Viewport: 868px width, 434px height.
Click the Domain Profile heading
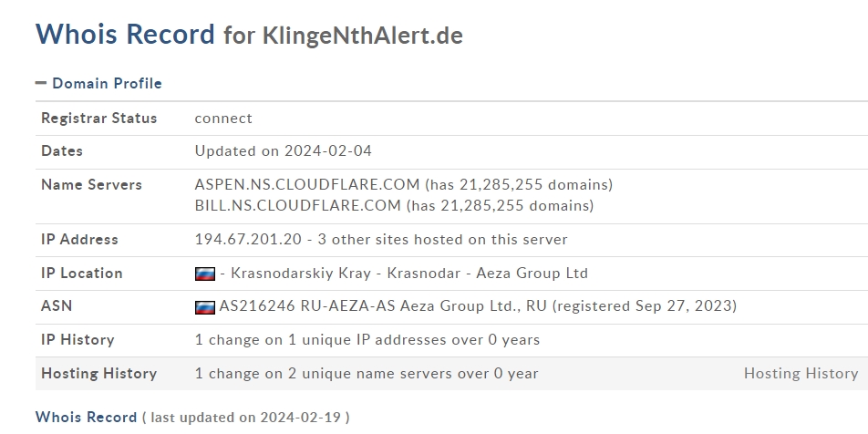[x=107, y=83]
